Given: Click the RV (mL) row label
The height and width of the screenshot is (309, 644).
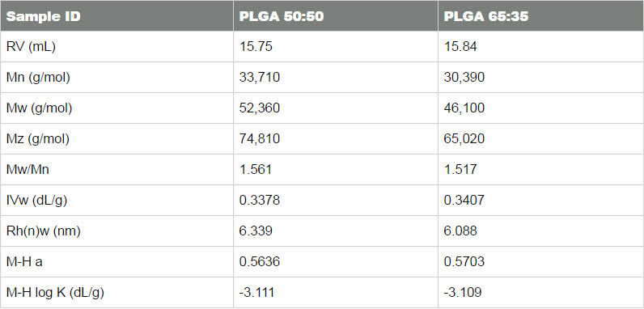Looking at the screenshot, I should coord(31,46).
